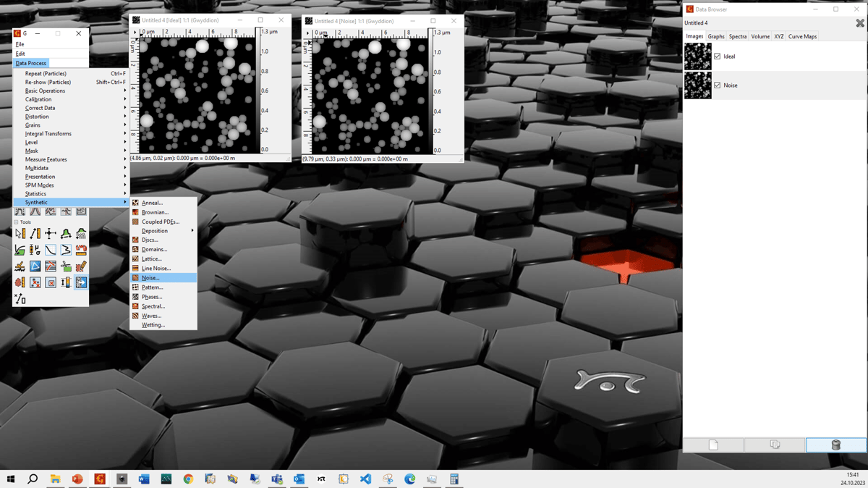The width and height of the screenshot is (868, 488).
Task: Open the Statistics submenu
Action: coord(71,194)
